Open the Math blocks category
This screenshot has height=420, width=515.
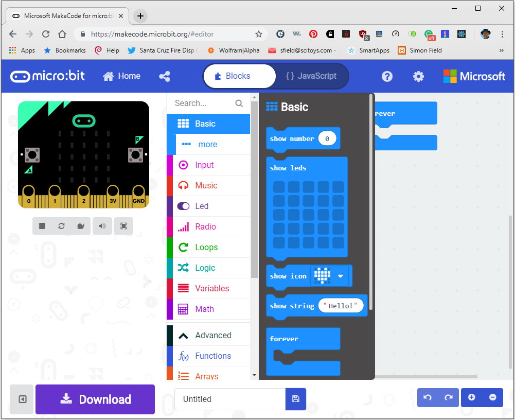[208, 309]
